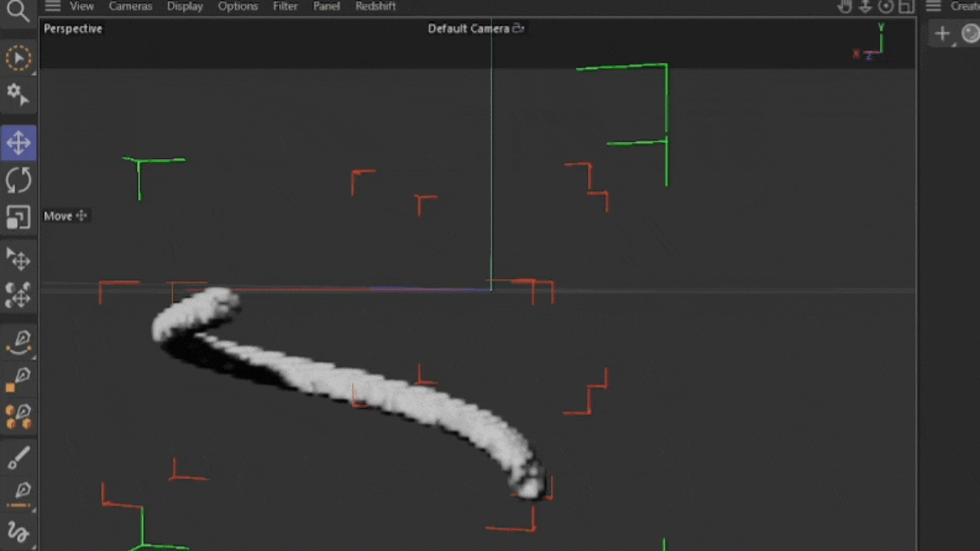Select the pen tool with orange dashed line
Image resolution: width=980 pixels, height=551 pixels.
click(19, 495)
